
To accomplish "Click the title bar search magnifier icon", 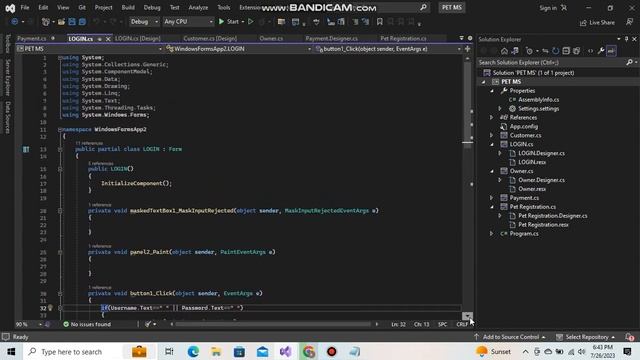I will point(423,7).
